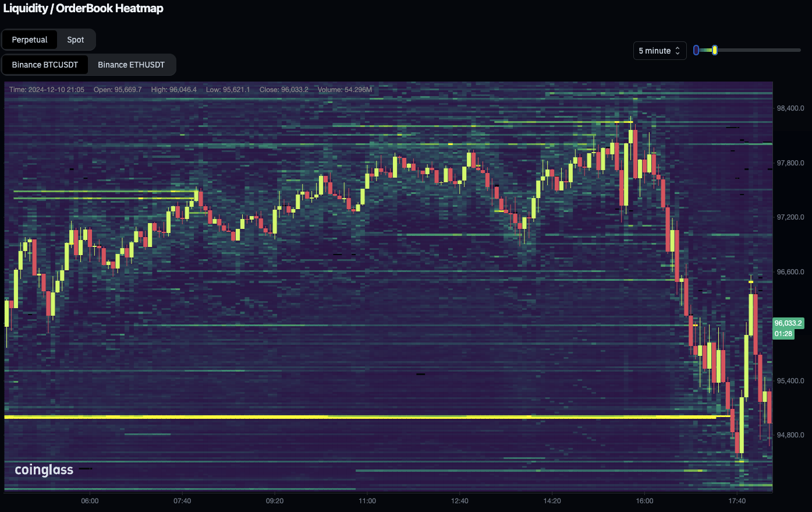Click the up-down chevron in interval selector
Screen dimensions: 812x512
[x=678, y=51]
